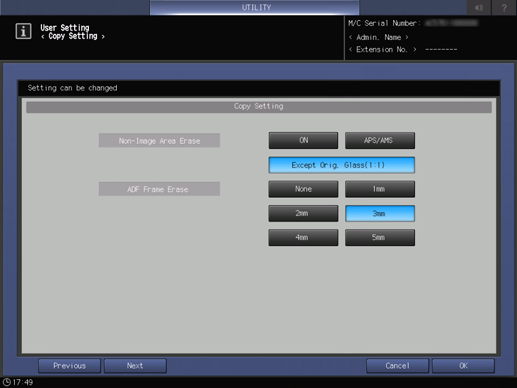This screenshot has width=517, height=388.
Task: Select Except Orig. Glass(1:1) option
Action: click(x=342, y=165)
